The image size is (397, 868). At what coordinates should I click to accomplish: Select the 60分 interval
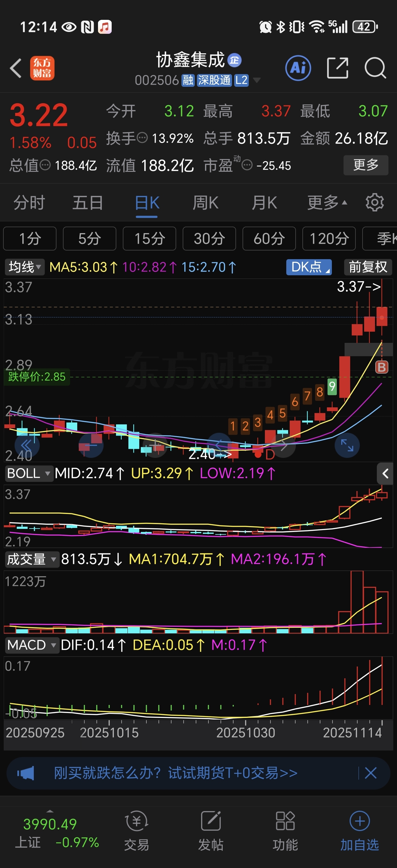coord(269,239)
